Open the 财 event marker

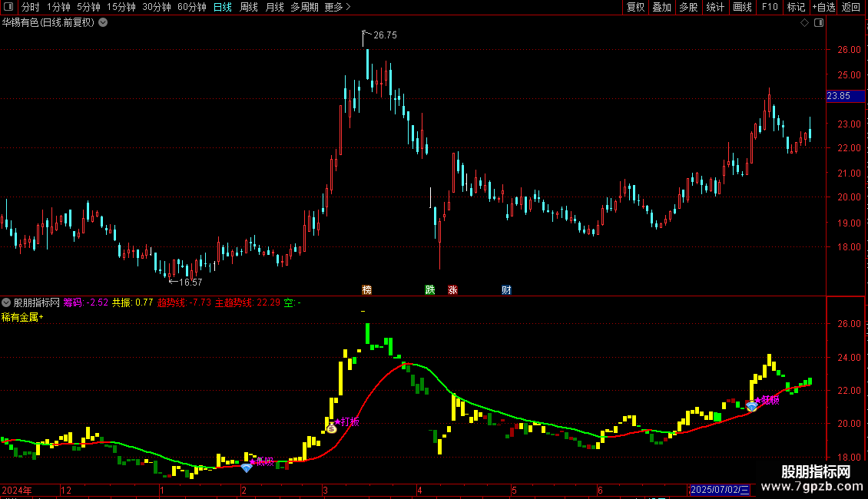click(x=506, y=290)
